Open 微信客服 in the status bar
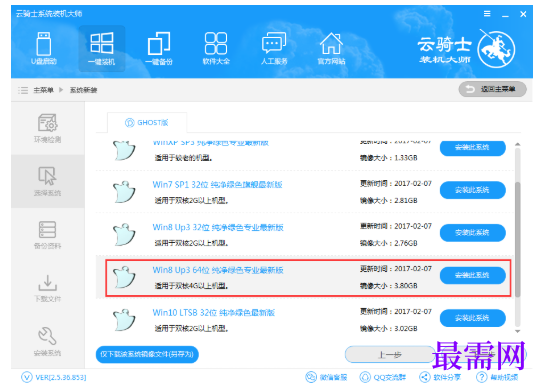This screenshot has height=387, width=544. pos(326,377)
